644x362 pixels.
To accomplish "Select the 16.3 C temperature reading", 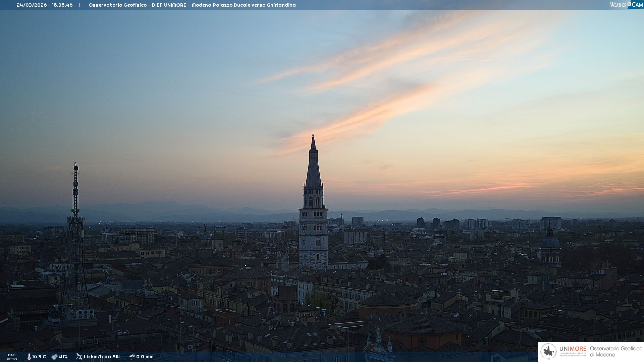I will (x=39, y=357).
